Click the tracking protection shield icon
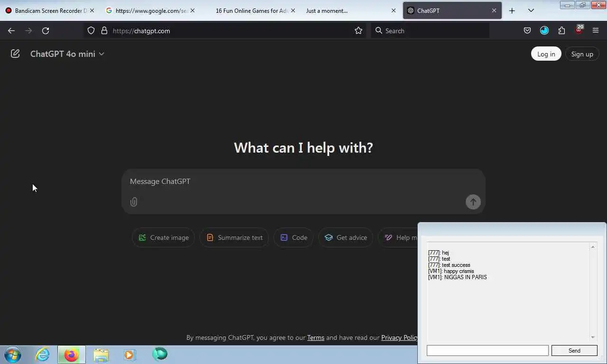The height and width of the screenshot is (364, 607). [x=91, y=31]
